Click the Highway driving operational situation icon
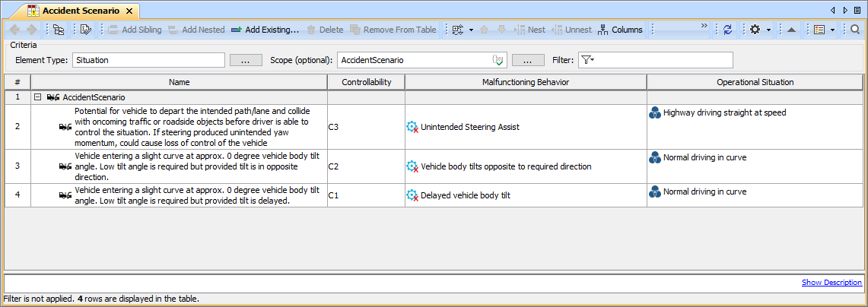Viewport: 868px width, 307px height. click(655, 112)
